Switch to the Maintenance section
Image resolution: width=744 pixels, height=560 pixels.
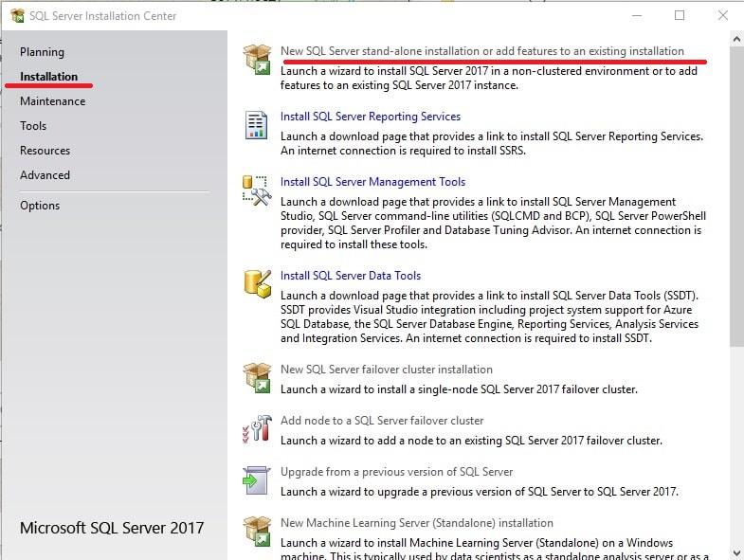click(x=52, y=101)
